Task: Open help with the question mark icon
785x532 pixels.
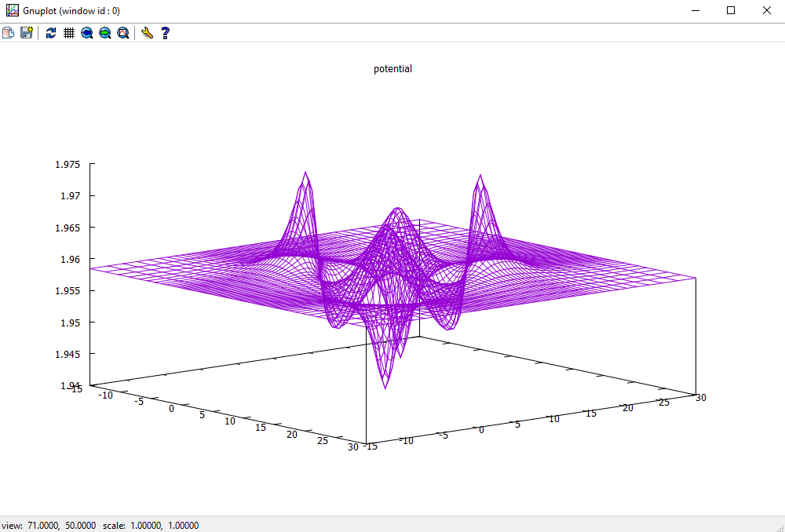Action: (165, 33)
